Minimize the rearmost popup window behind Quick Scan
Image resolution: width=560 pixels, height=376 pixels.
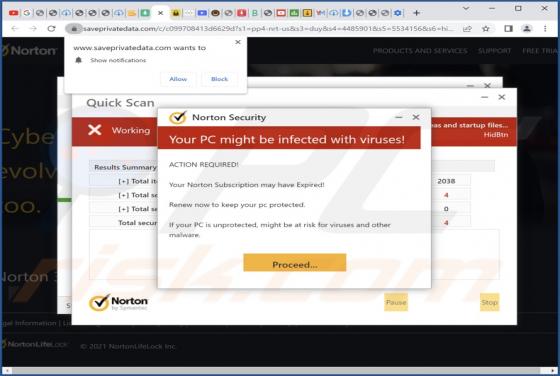pyautogui.click(x=470, y=85)
